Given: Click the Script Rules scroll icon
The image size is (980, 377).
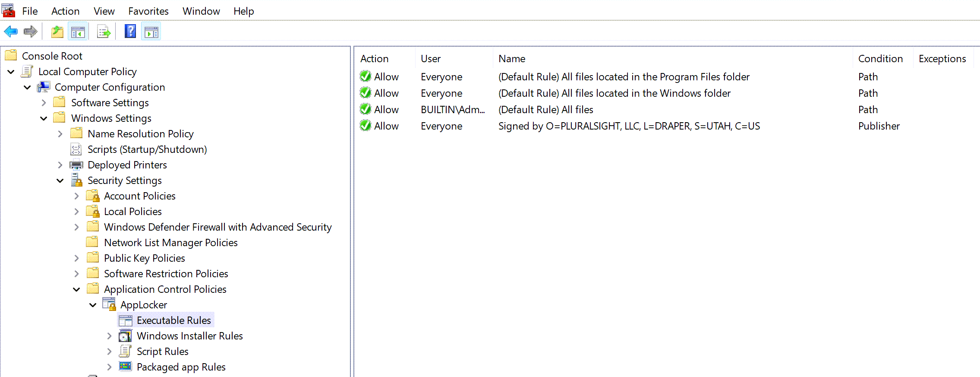Looking at the screenshot, I should coord(125,351).
